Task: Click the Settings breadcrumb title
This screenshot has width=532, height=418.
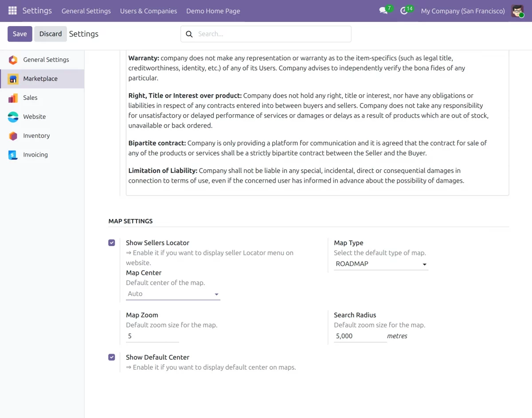Action: click(84, 34)
